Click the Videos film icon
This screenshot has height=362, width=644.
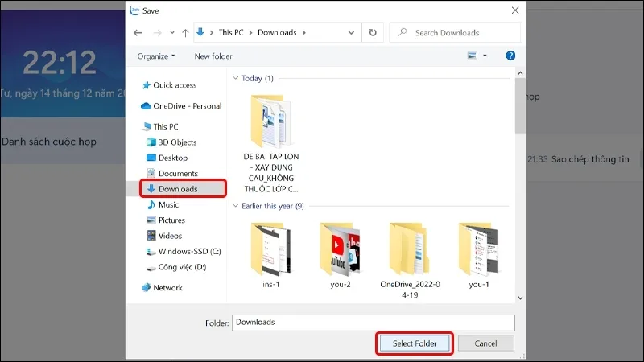[151, 236]
